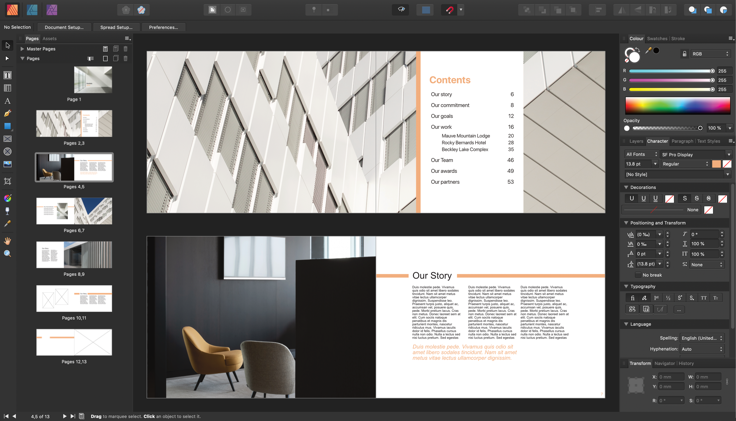The height and width of the screenshot is (421, 736).
Task: Open the RGB colour model dropdown
Action: click(x=710, y=54)
